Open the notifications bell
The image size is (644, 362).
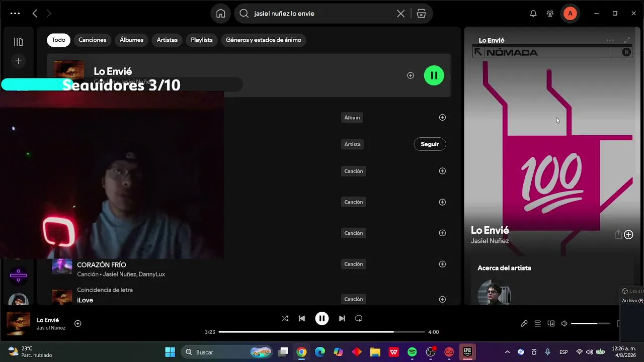533,14
